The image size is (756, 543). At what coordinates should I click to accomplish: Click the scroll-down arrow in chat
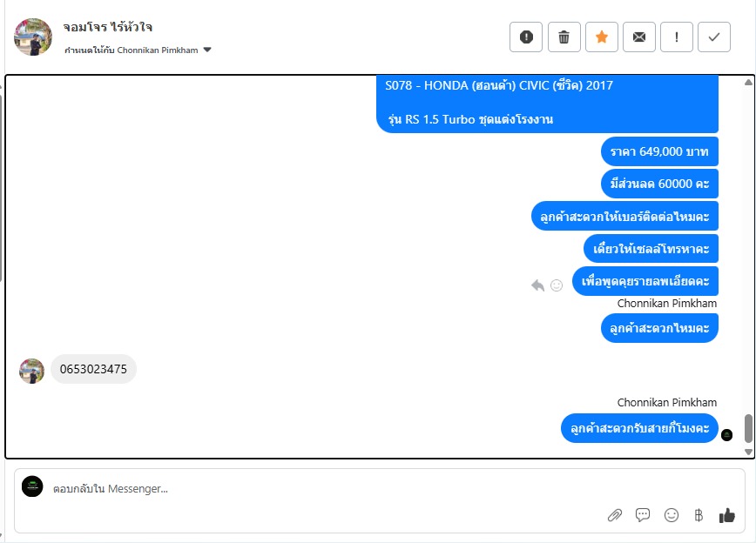pos(748,452)
